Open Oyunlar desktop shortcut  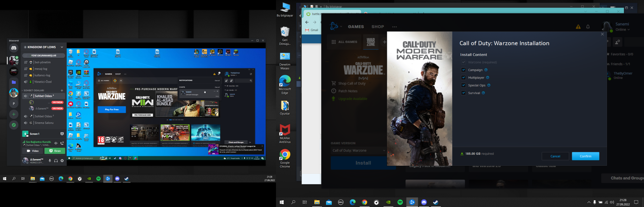[285, 108]
